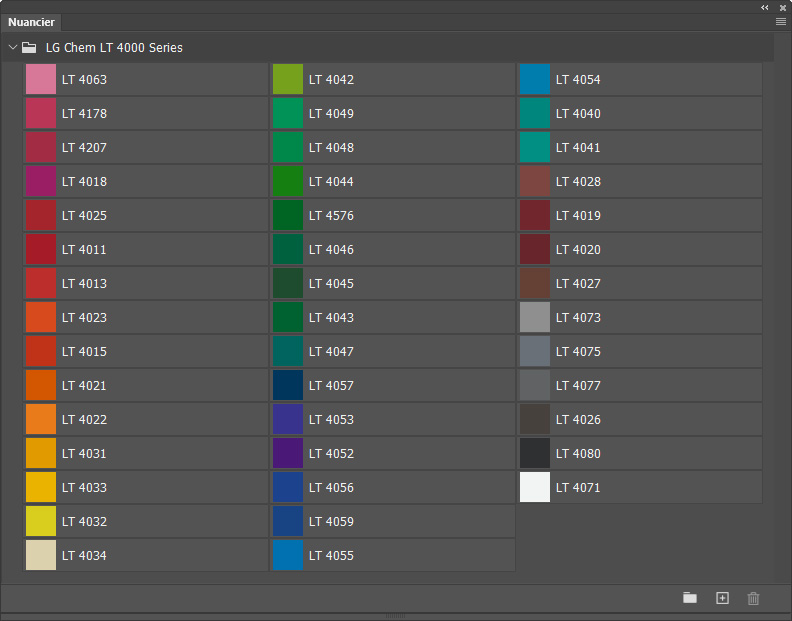
Task: Choose the LT 4013 swatch
Action: (x=41, y=283)
